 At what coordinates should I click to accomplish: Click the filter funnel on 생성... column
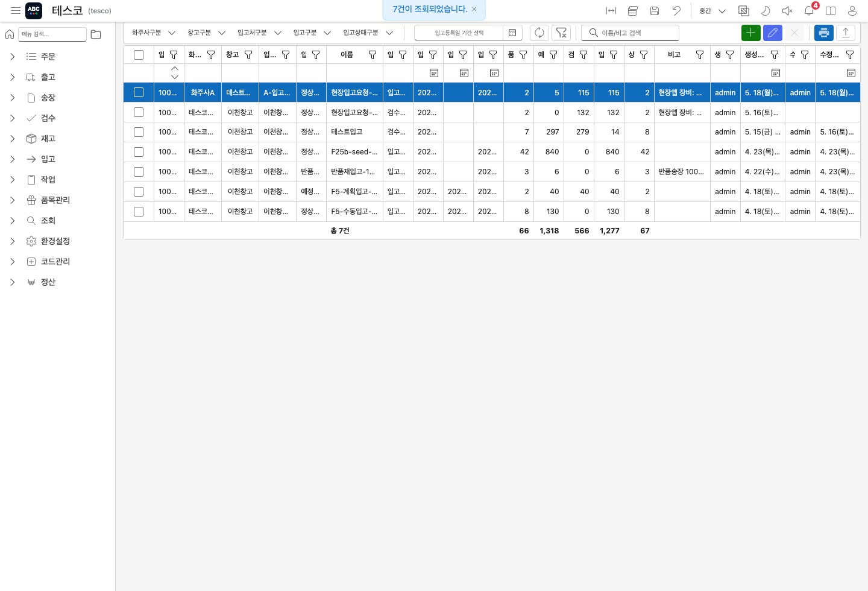click(x=775, y=55)
